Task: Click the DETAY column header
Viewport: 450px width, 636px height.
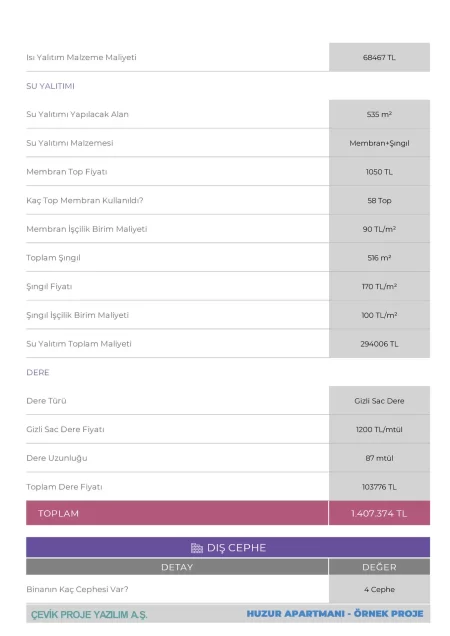Action: (x=177, y=567)
